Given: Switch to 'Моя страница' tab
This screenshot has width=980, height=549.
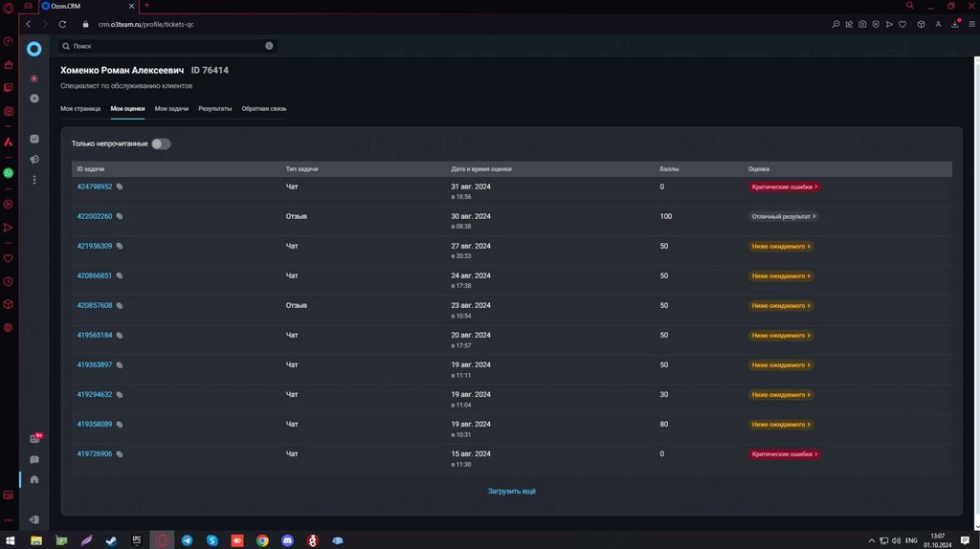Looking at the screenshot, I should tap(80, 109).
